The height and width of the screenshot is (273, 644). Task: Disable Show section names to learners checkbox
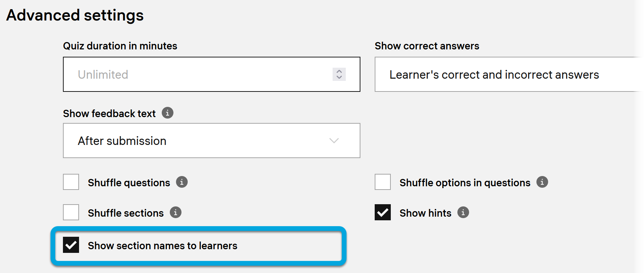click(71, 245)
